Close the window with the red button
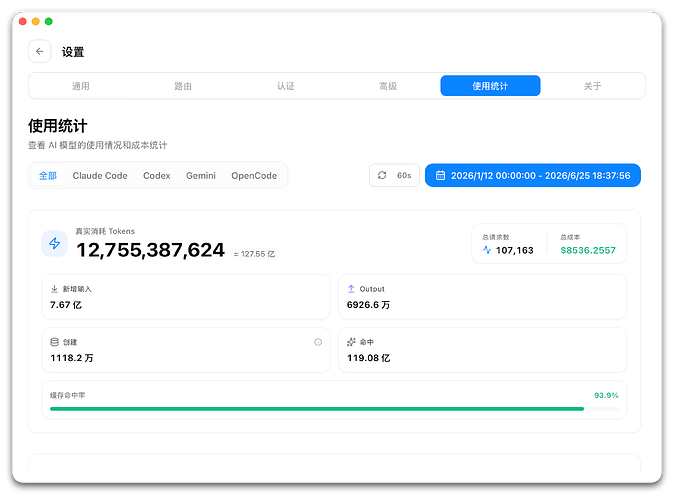The width and height of the screenshot is (674, 499). coord(23,21)
